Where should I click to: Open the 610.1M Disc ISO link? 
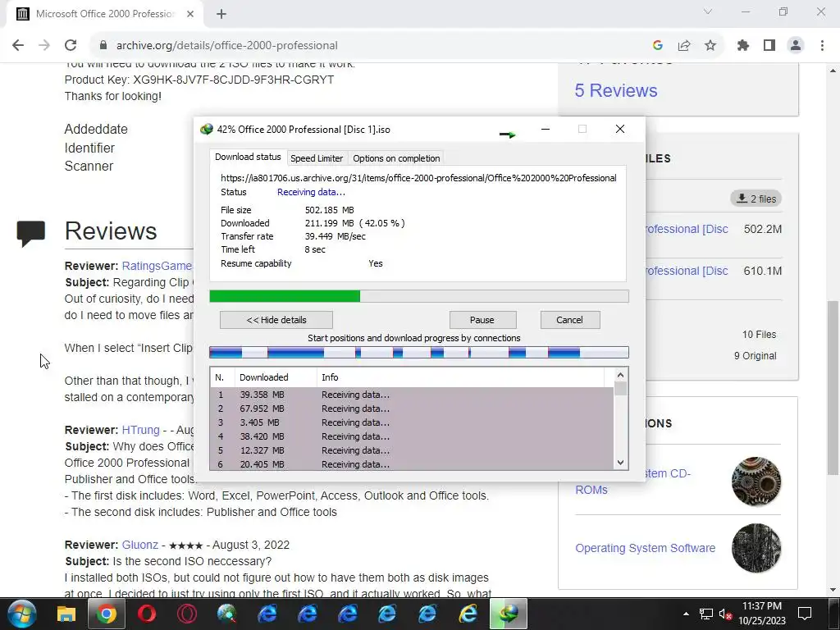[x=687, y=271]
